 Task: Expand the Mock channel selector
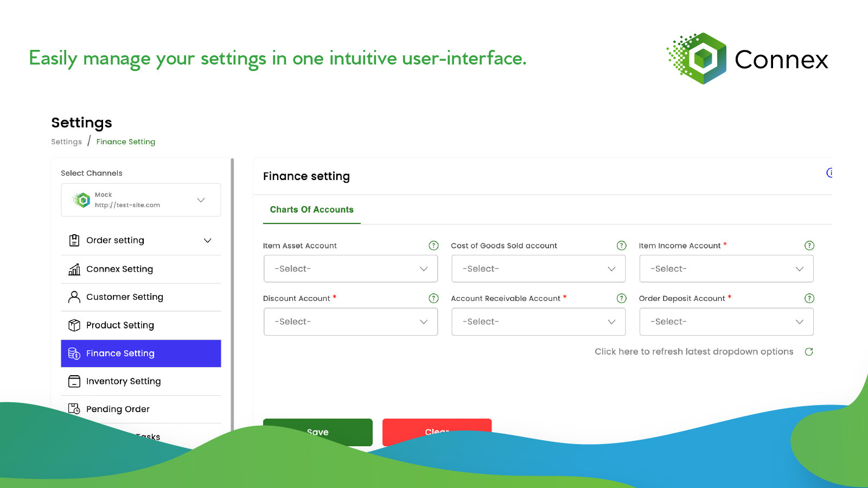coord(201,200)
